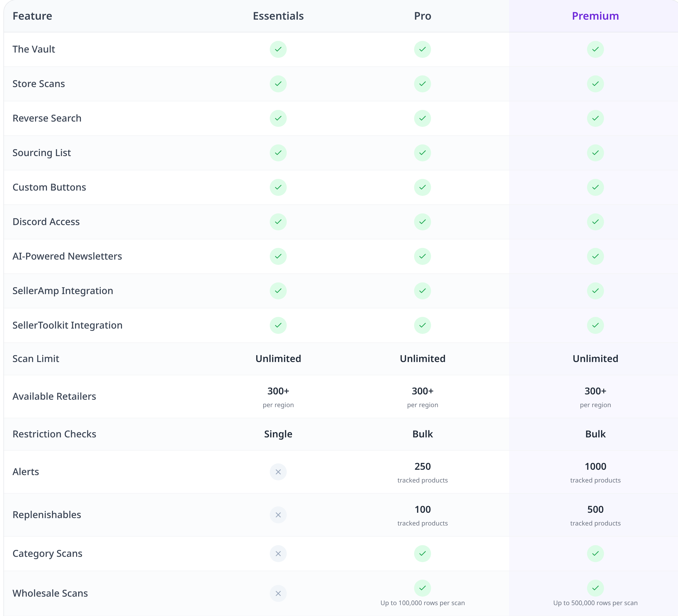Select Store Scans check icon in Premium column

(x=595, y=84)
